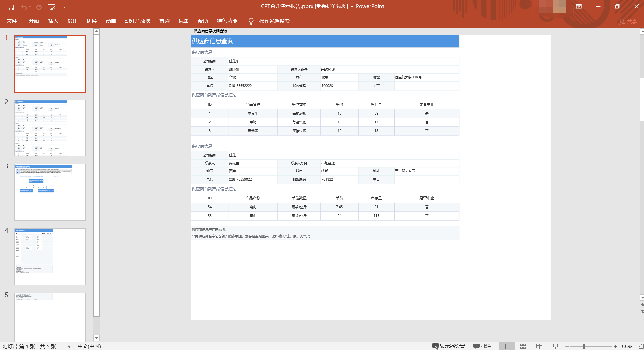The width and height of the screenshot is (644, 350).
Task: Click the 共享 share button
Action: 628,21
